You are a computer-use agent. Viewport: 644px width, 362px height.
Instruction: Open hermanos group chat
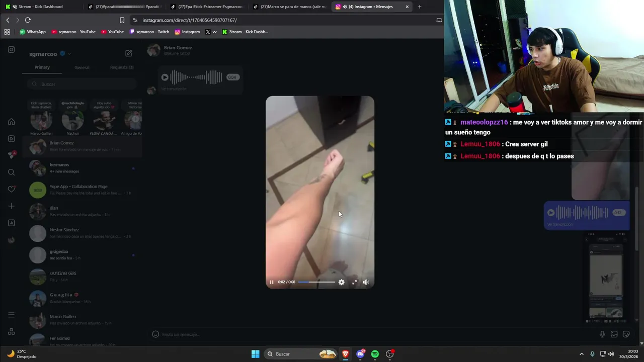(82, 168)
